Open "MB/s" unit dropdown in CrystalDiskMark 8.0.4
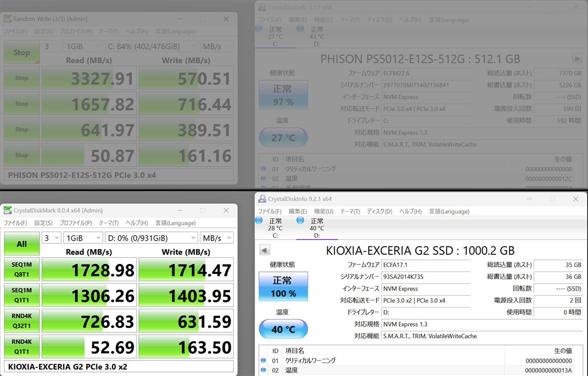Viewport: 588px width, 376px height. 216,238
